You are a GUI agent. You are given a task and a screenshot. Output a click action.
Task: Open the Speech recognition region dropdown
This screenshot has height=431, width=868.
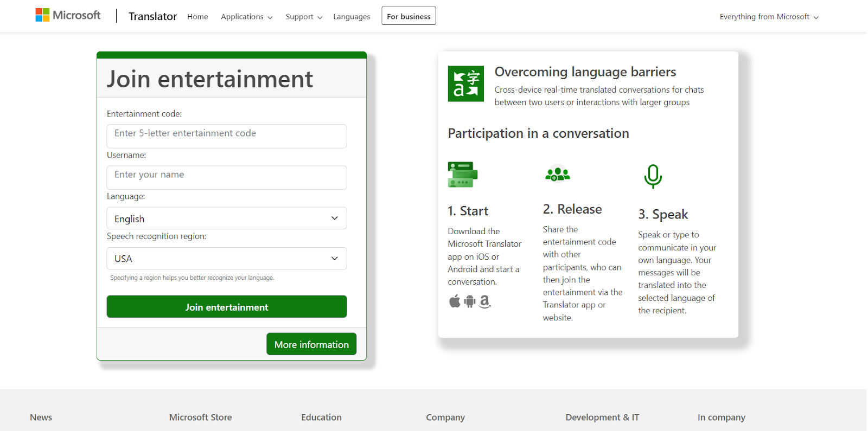(227, 259)
